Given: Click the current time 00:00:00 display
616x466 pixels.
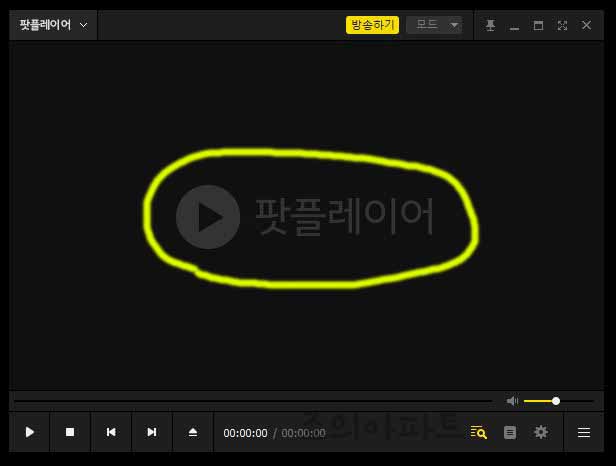Looking at the screenshot, I should [x=245, y=433].
